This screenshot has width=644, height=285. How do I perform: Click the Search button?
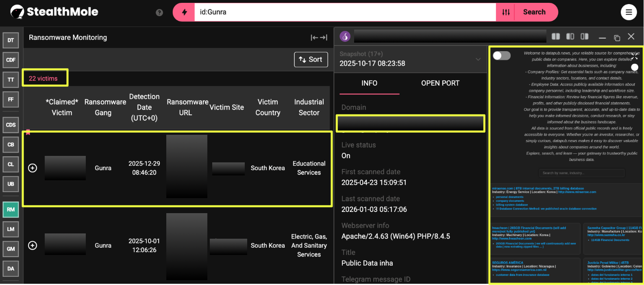pos(534,12)
